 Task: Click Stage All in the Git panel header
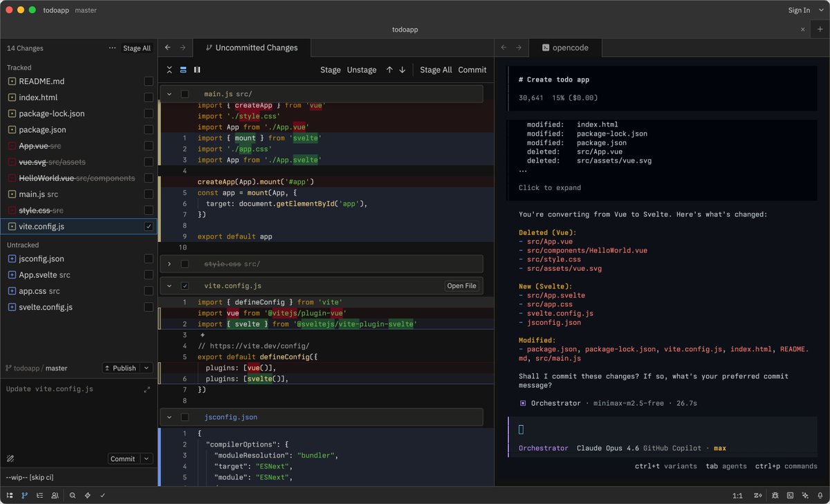[137, 48]
